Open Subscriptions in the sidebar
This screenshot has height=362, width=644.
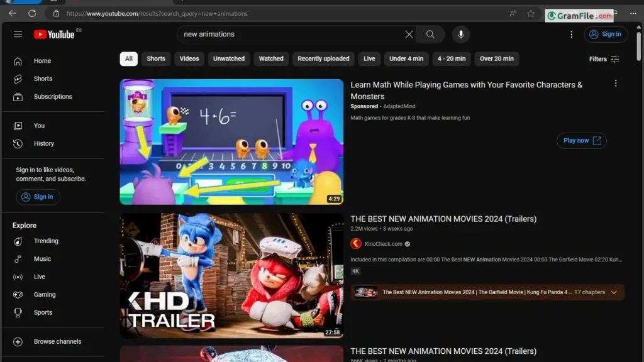[53, 96]
